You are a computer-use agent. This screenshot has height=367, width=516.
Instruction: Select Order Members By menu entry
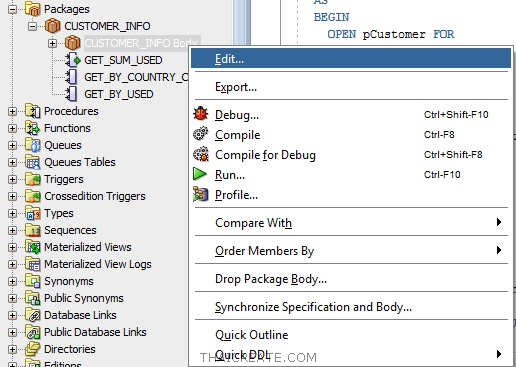point(351,250)
